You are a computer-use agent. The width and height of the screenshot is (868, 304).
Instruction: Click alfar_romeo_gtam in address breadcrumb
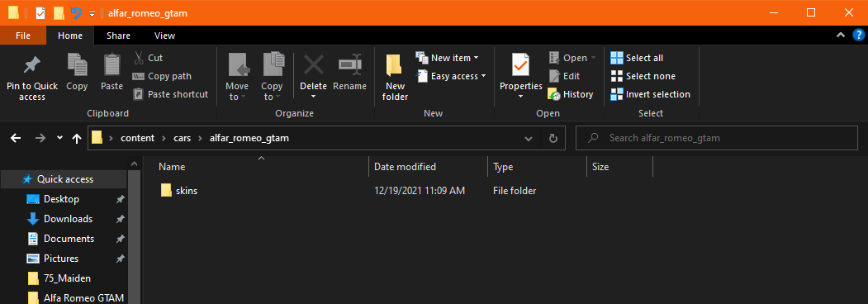pos(249,138)
